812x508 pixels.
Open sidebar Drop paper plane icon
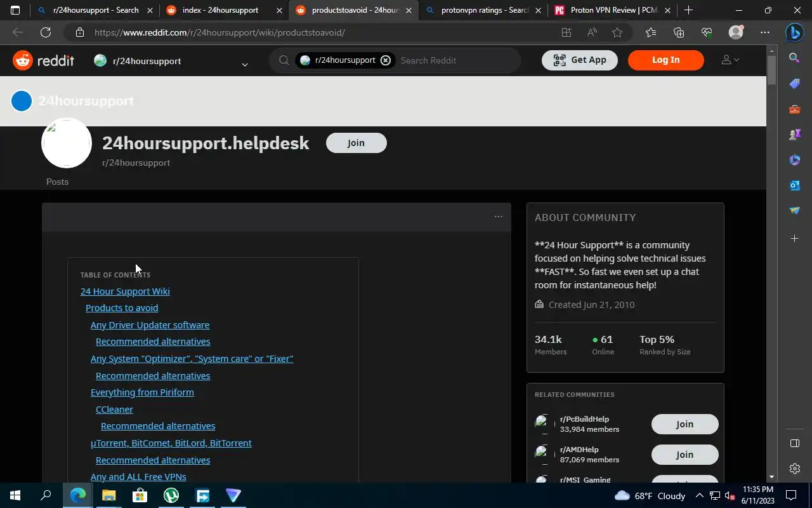pyautogui.click(x=794, y=211)
